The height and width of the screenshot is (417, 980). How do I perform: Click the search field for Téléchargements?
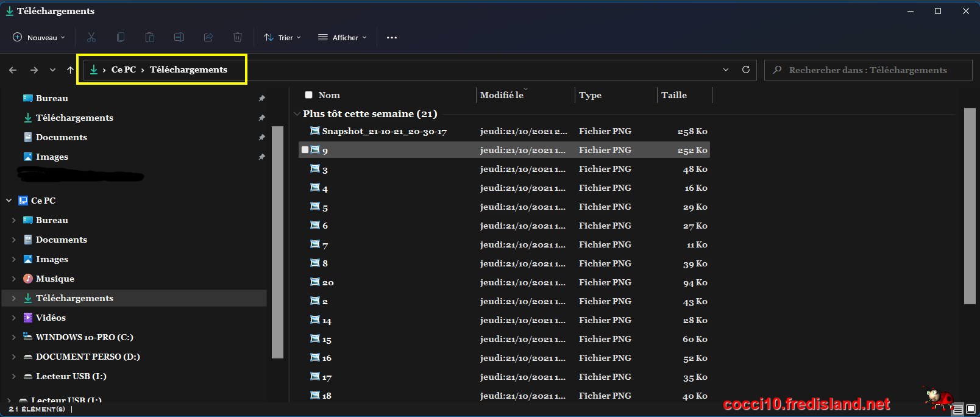pos(868,70)
